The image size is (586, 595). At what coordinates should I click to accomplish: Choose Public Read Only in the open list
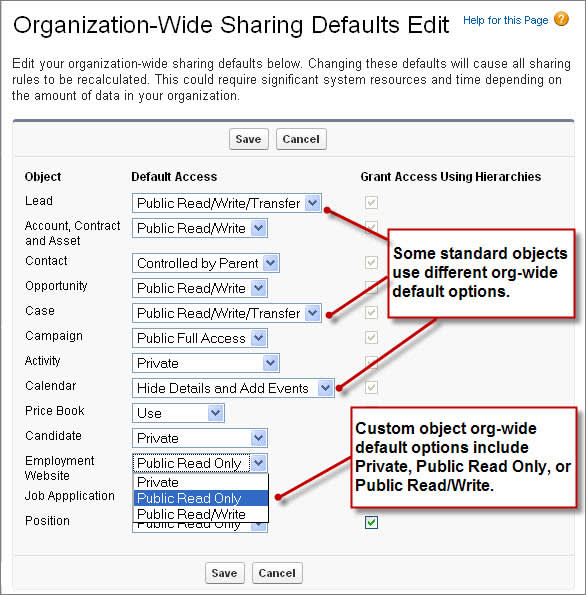[x=201, y=498]
